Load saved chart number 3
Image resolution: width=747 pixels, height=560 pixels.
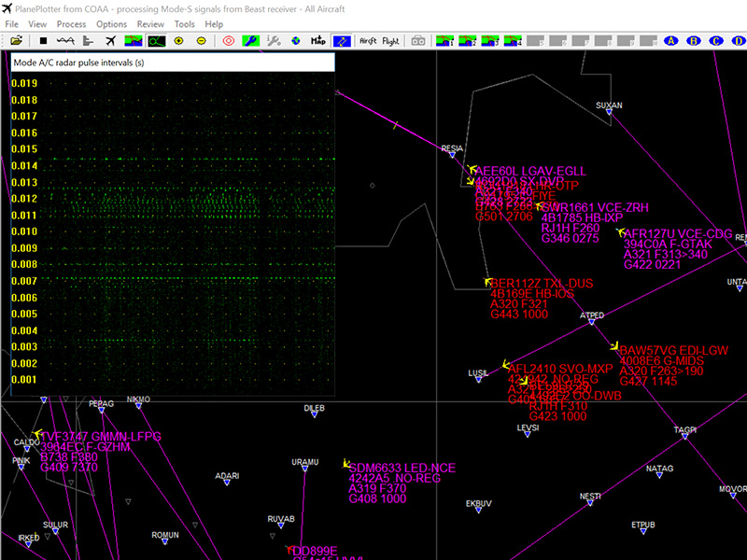pos(490,41)
